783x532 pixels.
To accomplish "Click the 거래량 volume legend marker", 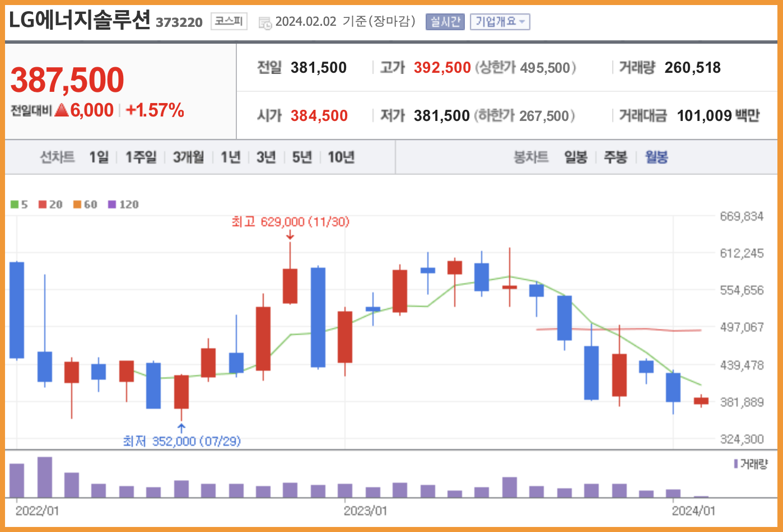I will [751, 464].
